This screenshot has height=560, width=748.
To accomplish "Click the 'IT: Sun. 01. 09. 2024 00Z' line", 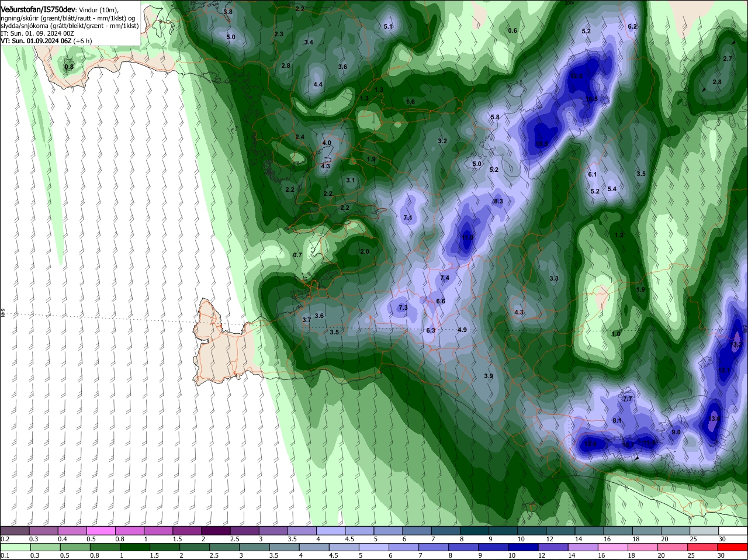I will 36,33.
